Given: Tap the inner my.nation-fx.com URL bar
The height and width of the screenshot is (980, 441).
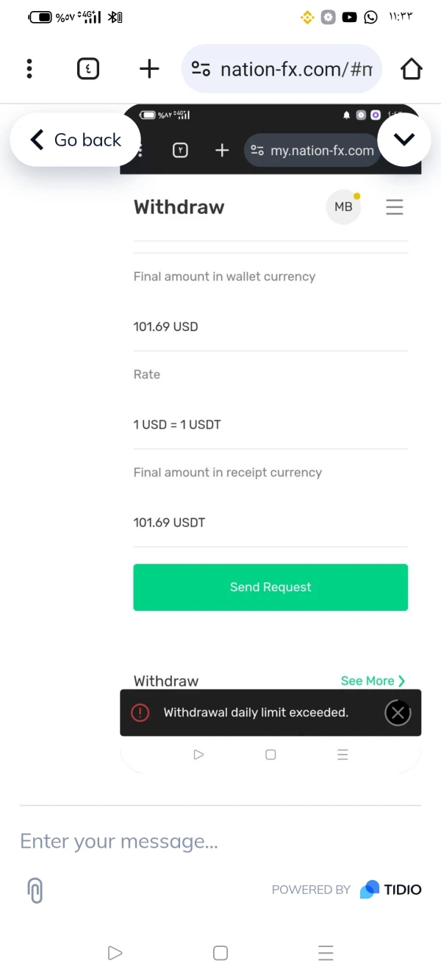Looking at the screenshot, I should (x=321, y=151).
